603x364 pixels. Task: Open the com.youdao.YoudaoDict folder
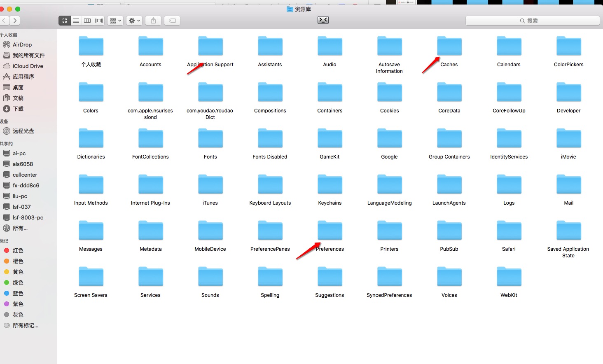(x=210, y=92)
